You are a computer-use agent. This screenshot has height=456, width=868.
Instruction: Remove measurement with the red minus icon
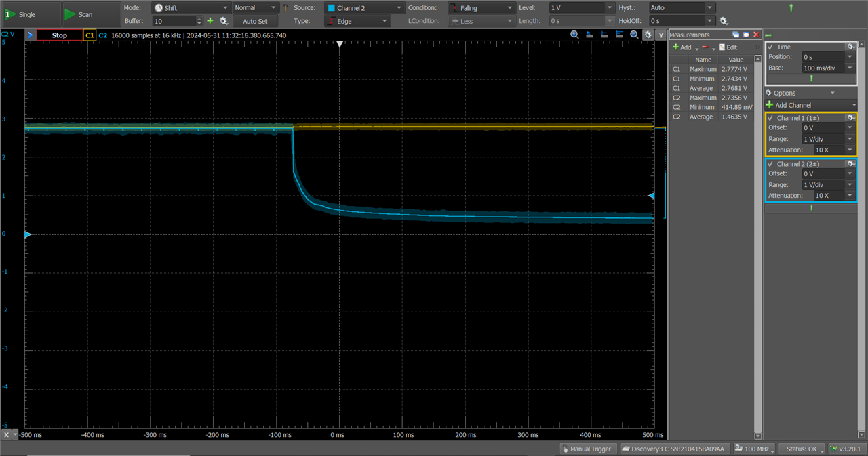[x=705, y=47]
